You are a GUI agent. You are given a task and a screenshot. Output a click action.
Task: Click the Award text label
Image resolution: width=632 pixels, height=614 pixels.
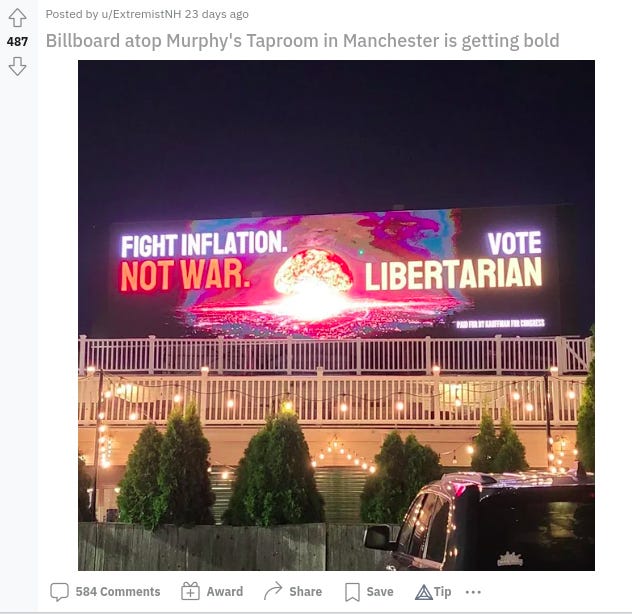tap(225, 591)
